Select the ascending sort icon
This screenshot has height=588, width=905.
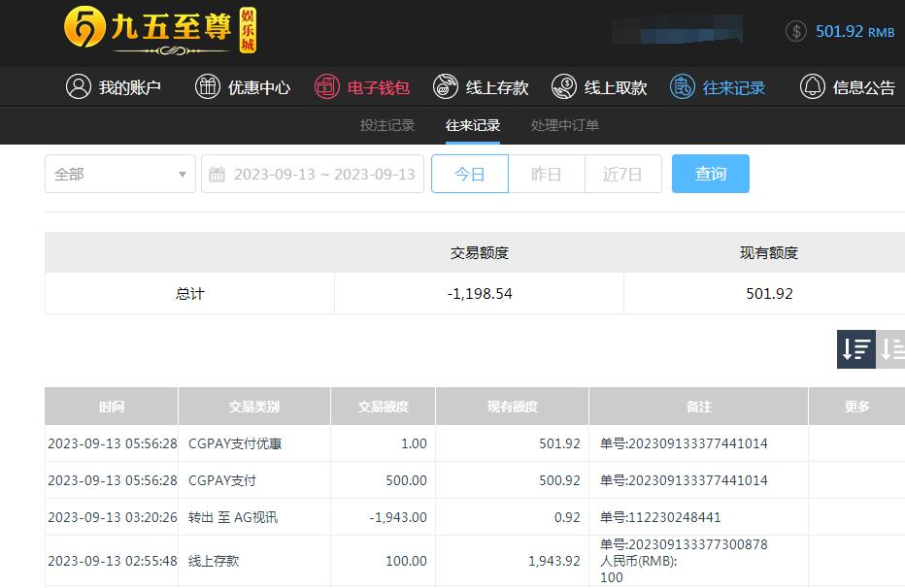click(890, 348)
